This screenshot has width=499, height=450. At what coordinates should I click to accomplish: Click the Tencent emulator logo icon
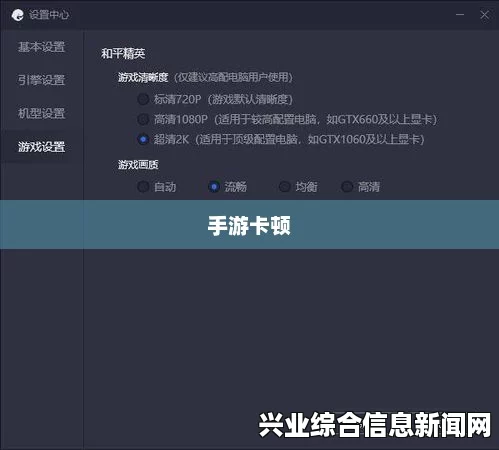pyautogui.click(x=17, y=15)
